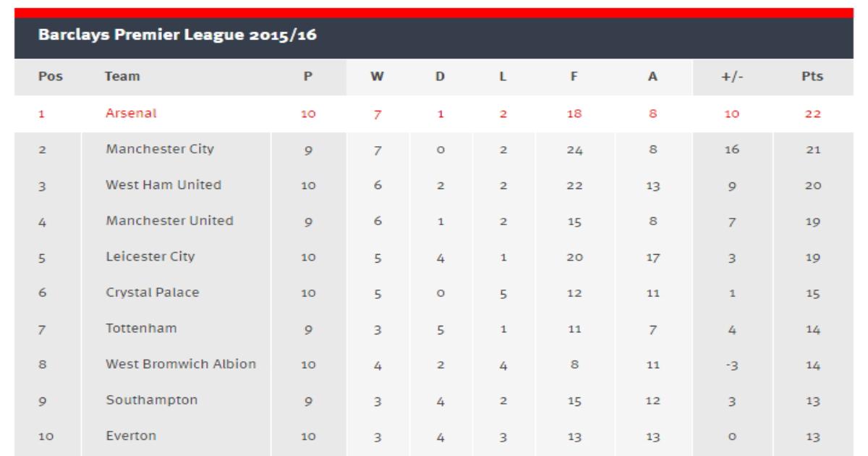Click Everton team name
This screenshot has height=456, width=868.
pos(131,436)
